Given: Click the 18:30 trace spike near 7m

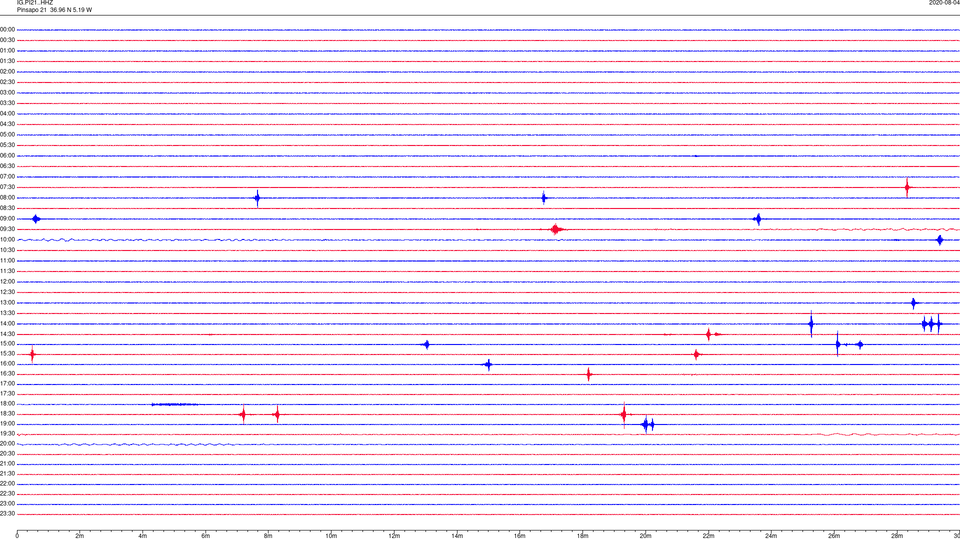Looking at the screenshot, I should pyautogui.click(x=244, y=414).
